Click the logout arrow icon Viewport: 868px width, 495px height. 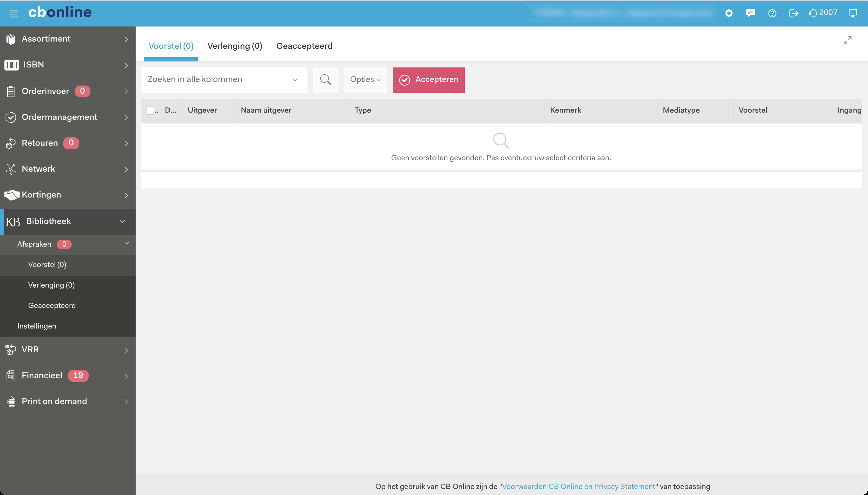tap(794, 13)
